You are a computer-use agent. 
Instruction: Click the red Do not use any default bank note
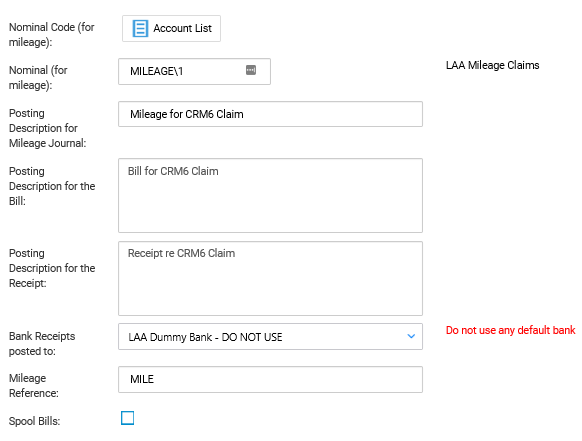510,330
